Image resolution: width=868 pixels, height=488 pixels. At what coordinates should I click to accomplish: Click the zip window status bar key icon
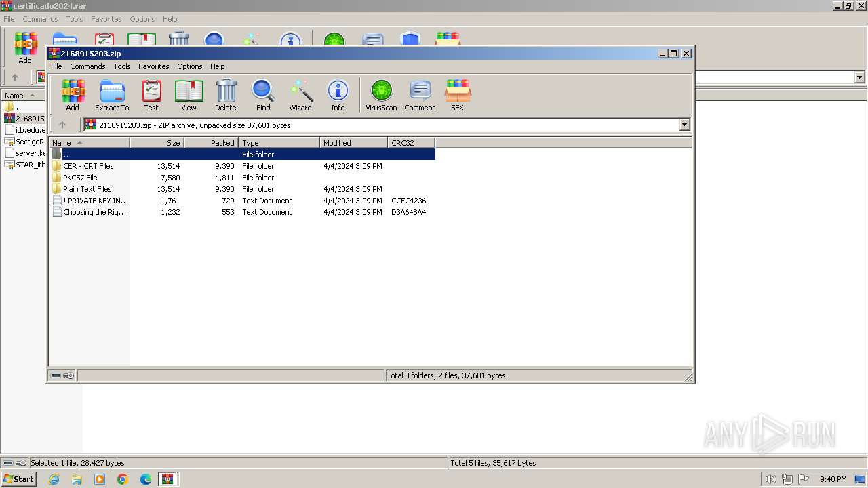click(x=68, y=375)
